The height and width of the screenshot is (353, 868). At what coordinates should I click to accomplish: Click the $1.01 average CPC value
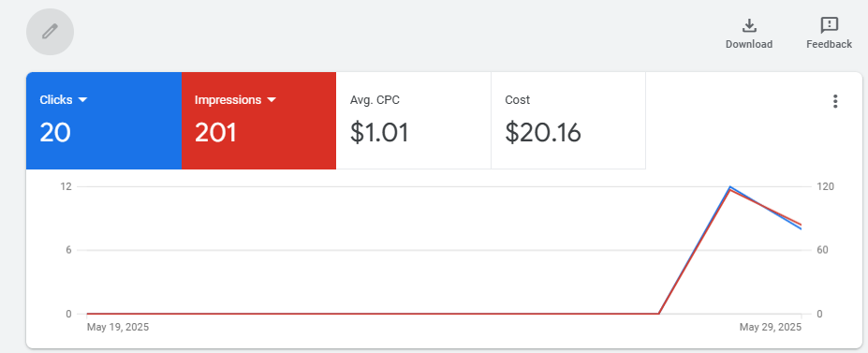[379, 133]
